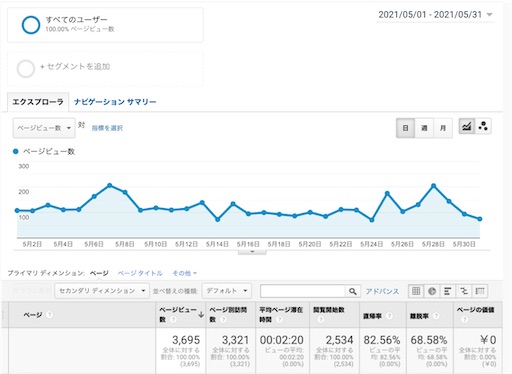Select the 月 (month) graph interval
The width and height of the screenshot is (512, 374).
coord(443,128)
